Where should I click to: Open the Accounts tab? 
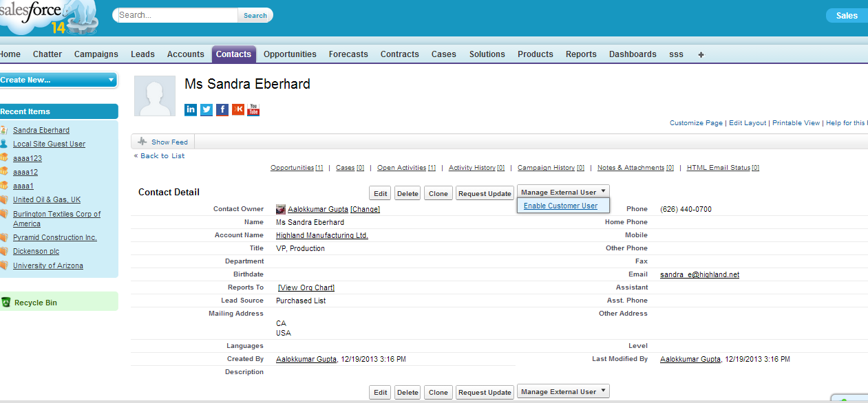point(186,54)
